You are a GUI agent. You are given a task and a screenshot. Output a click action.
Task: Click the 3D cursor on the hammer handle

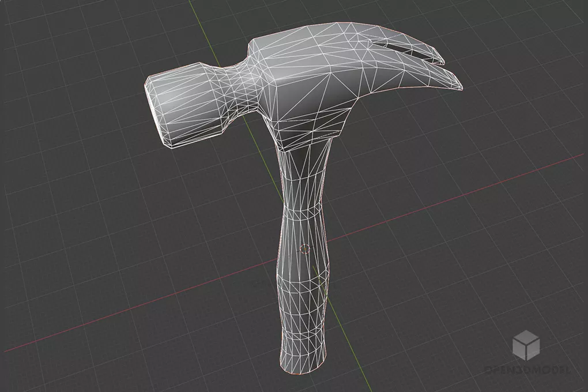click(x=304, y=248)
